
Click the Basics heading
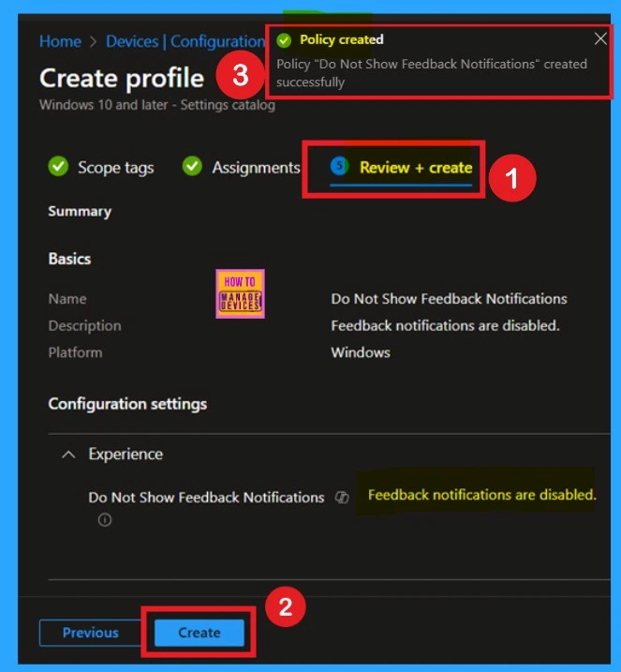click(x=69, y=259)
